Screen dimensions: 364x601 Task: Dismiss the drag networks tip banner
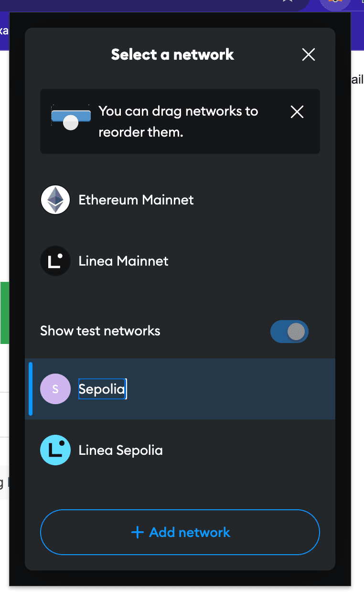point(297,112)
